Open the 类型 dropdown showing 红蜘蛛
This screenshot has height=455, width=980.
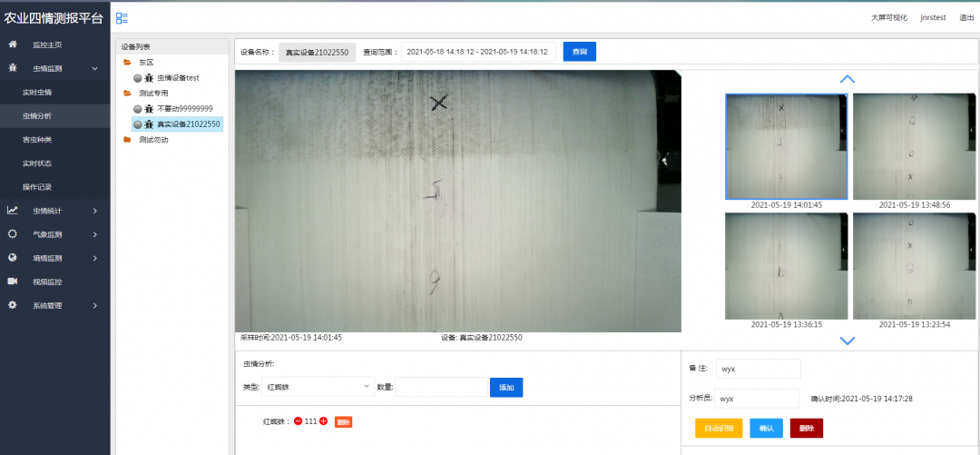tap(318, 387)
